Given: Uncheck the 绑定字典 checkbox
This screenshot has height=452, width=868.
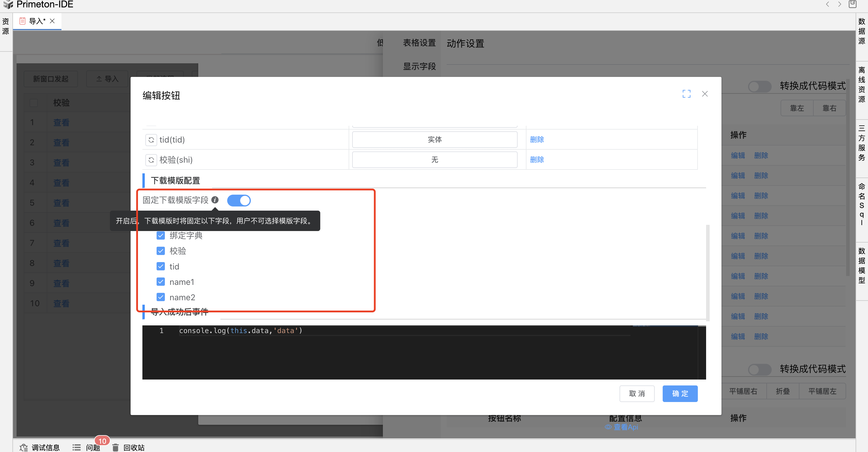Looking at the screenshot, I should (x=161, y=235).
